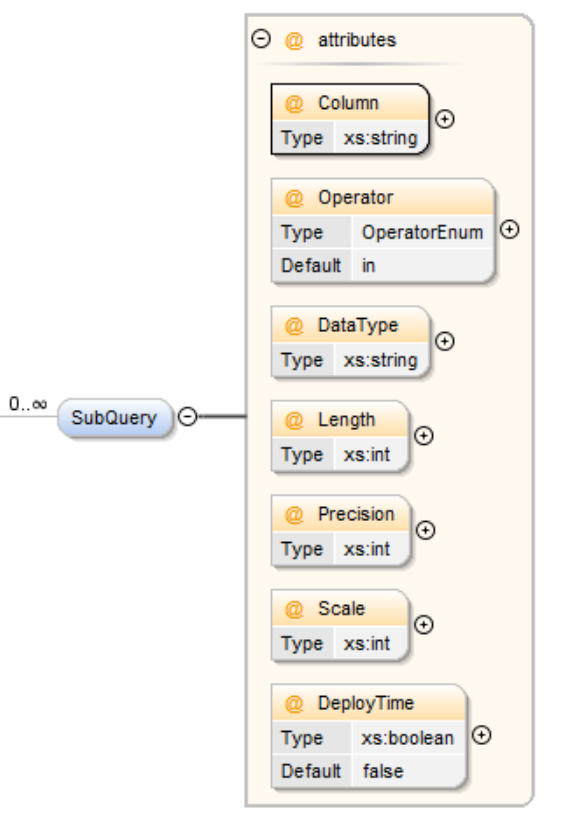The image size is (588, 816).
Task: Click the @ icon of Precision attribute
Action: click(294, 515)
